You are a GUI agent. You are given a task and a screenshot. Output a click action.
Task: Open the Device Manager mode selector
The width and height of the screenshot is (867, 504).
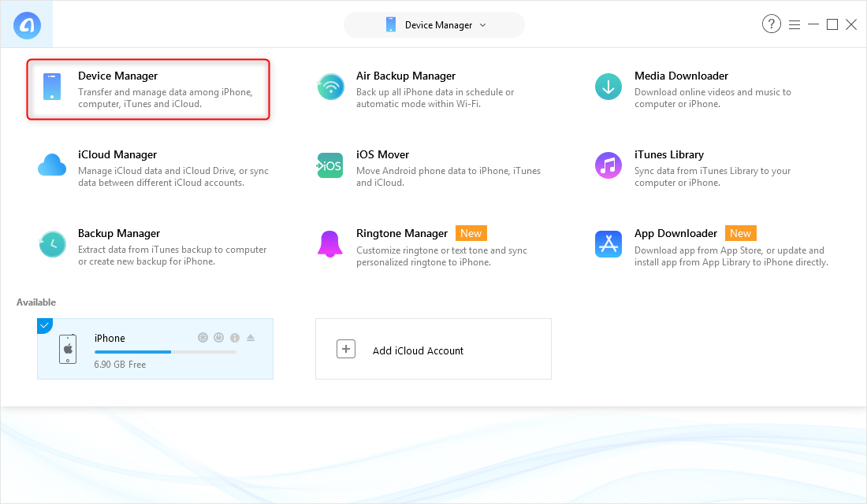coord(434,25)
